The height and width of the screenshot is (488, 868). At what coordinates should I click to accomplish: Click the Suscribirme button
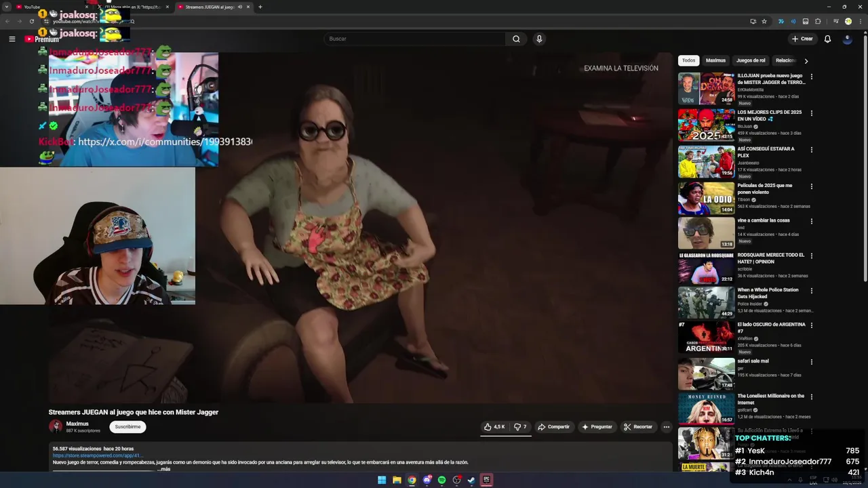(x=127, y=426)
